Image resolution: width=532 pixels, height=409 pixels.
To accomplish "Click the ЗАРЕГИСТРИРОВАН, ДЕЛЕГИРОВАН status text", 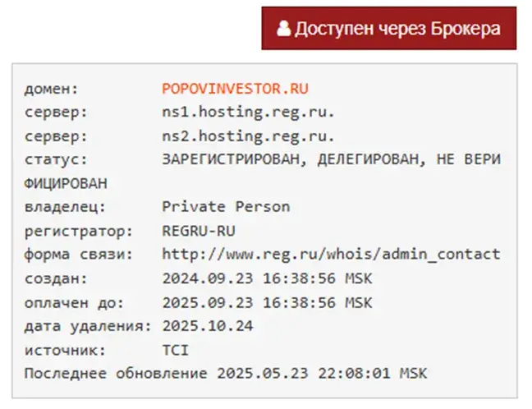I will tap(291, 159).
